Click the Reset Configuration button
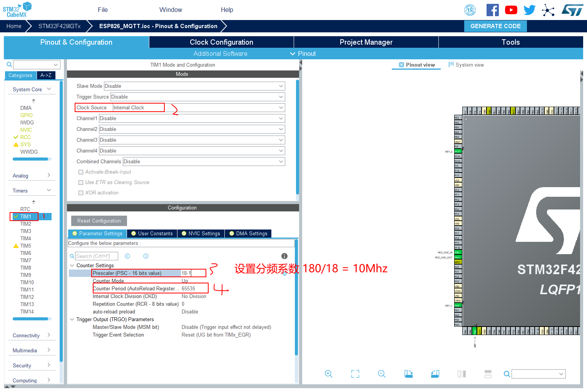 [x=99, y=221]
